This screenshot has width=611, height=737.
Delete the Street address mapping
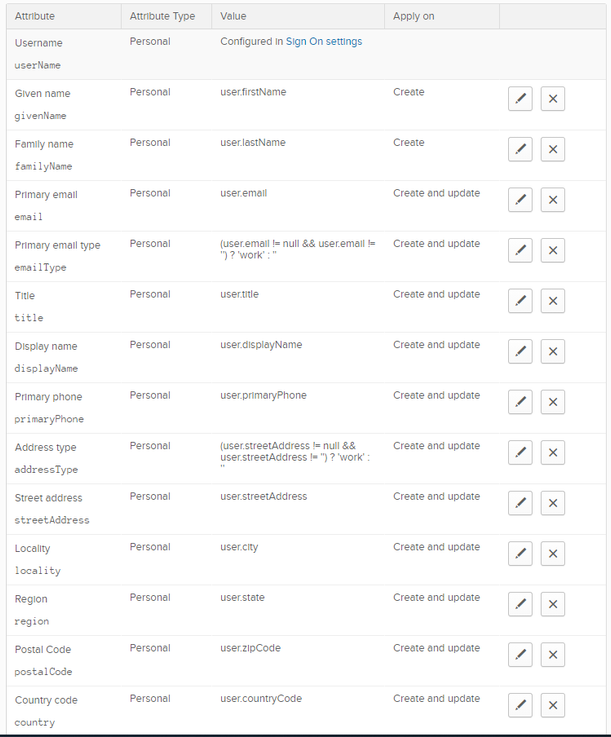(x=553, y=503)
